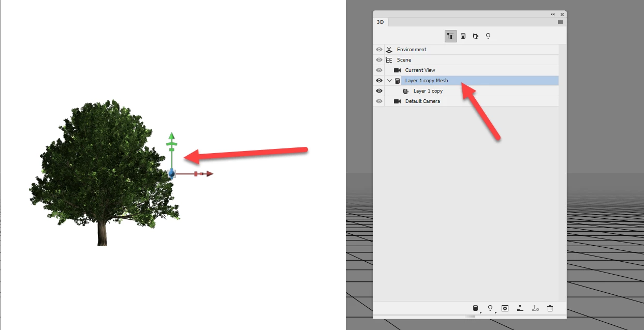Filter 3D panel by materials
Screen dimensions: 644x330
tap(476, 36)
